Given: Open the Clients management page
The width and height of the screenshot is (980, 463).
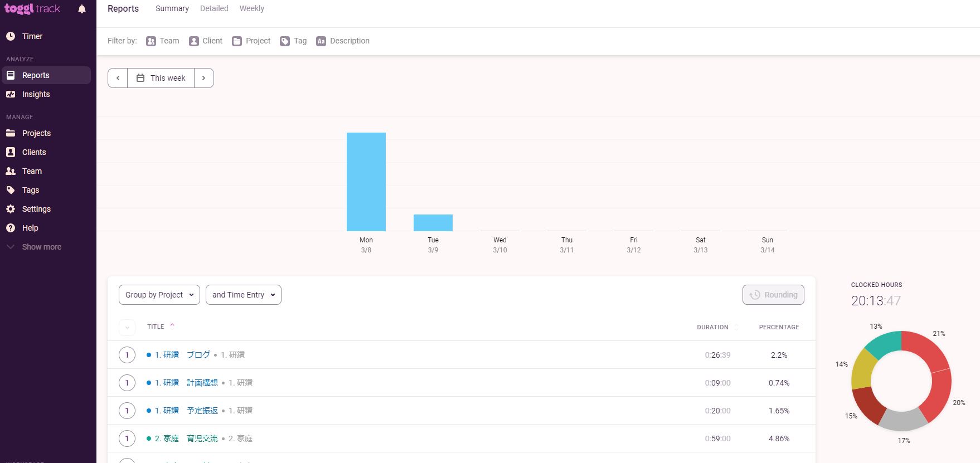Looking at the screenshot, I should [x=34, y=152].
